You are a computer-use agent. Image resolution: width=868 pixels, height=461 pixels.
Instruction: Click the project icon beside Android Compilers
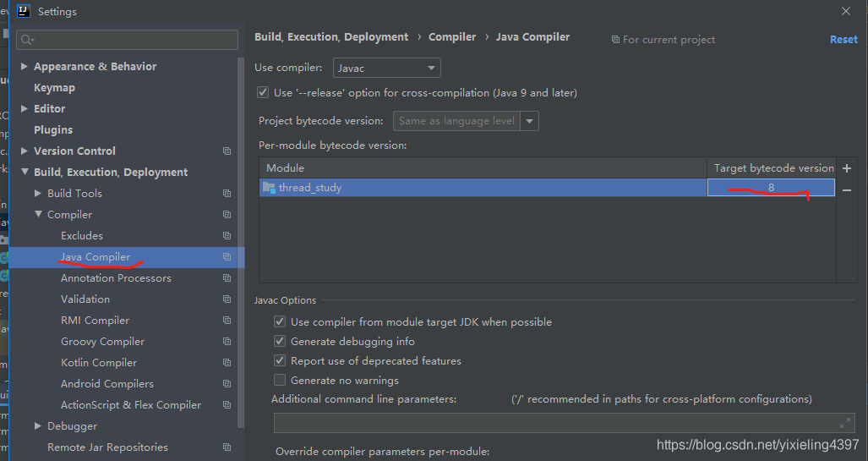227,383
